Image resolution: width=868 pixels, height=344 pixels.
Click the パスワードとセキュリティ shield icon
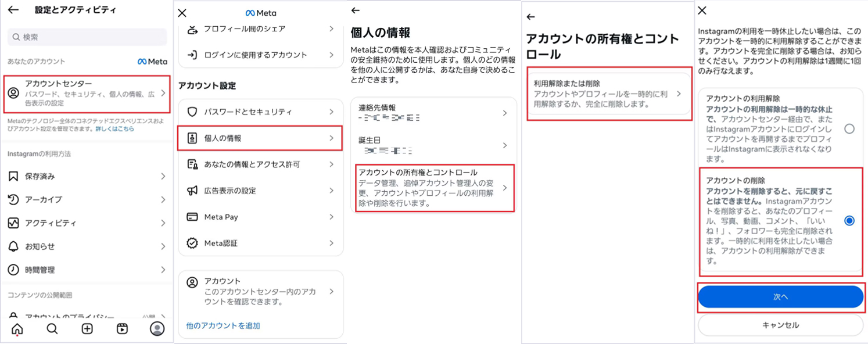pyautogui.click(x=192, y=112)
